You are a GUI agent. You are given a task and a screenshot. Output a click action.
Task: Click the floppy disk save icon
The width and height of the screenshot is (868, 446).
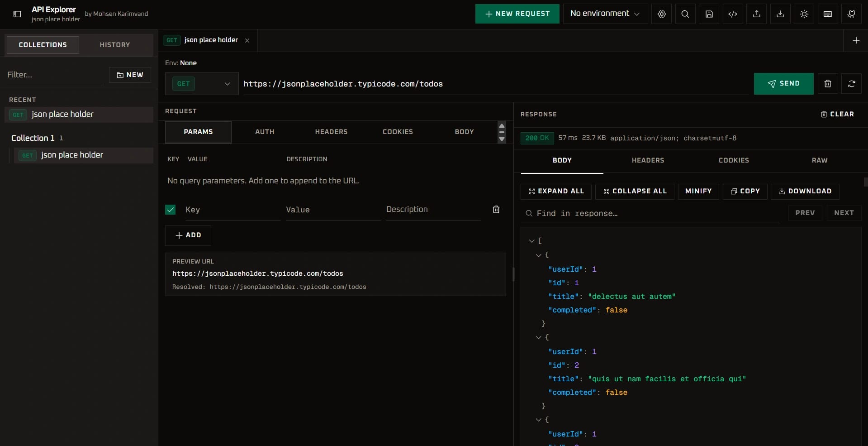pos(709,14)
